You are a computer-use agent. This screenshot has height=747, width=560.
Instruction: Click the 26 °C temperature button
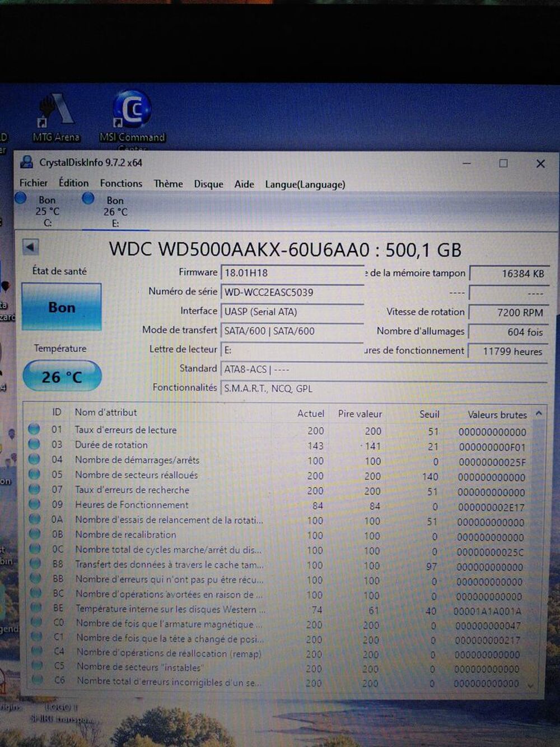coord(62,376)
